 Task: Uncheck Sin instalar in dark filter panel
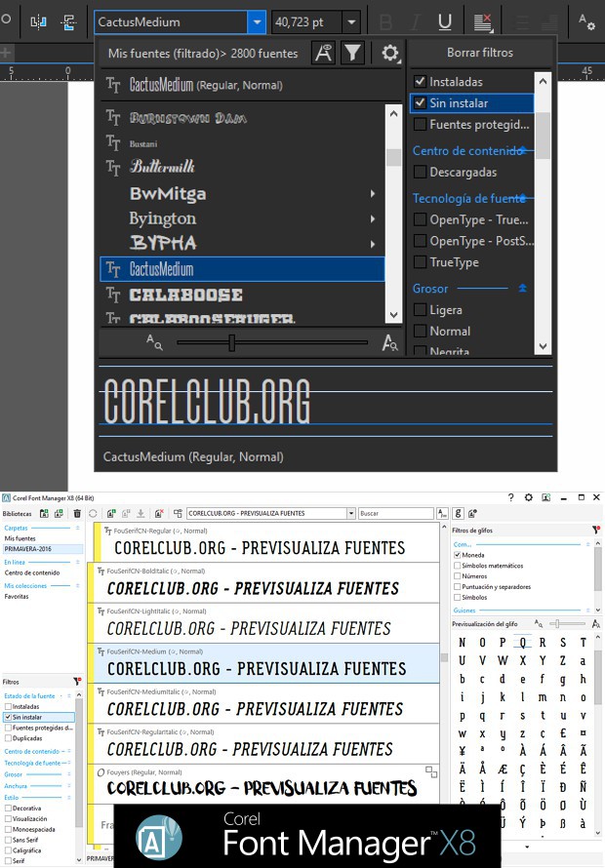(x=420, y=103)
